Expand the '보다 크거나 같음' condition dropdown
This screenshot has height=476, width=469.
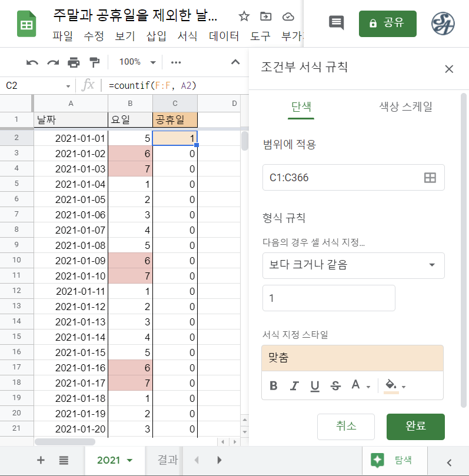point(353,265)
